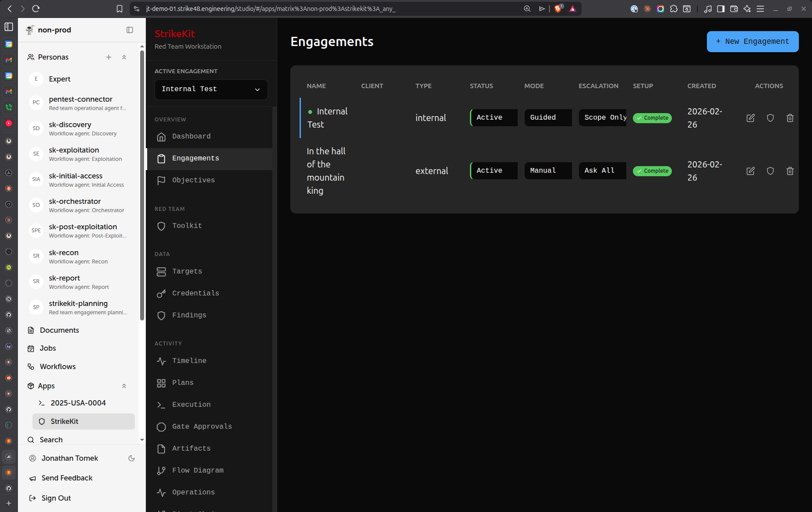Screen dimensions: 812x512
Task: Open the Zoom level icon in address bar
Action: click(x=527, y=9)
